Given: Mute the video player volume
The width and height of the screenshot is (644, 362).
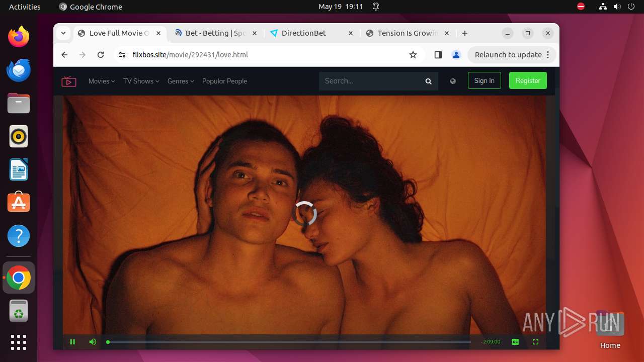Looking at the screenshot, I should point(93,342).
